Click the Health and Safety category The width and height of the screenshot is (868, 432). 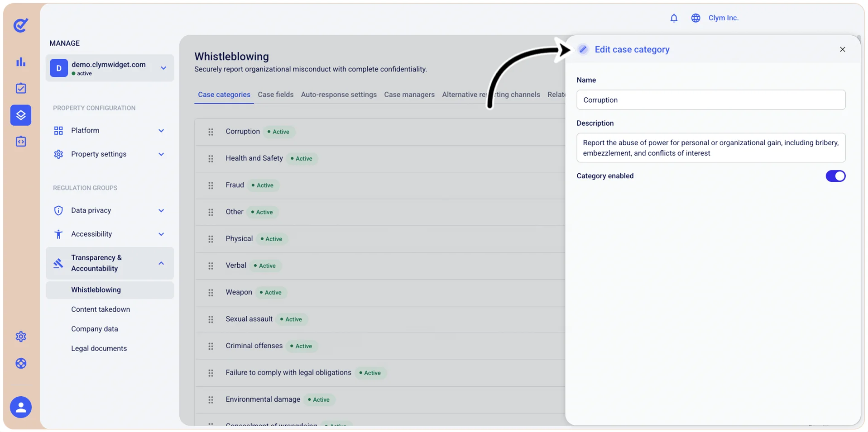click(254, 158)
